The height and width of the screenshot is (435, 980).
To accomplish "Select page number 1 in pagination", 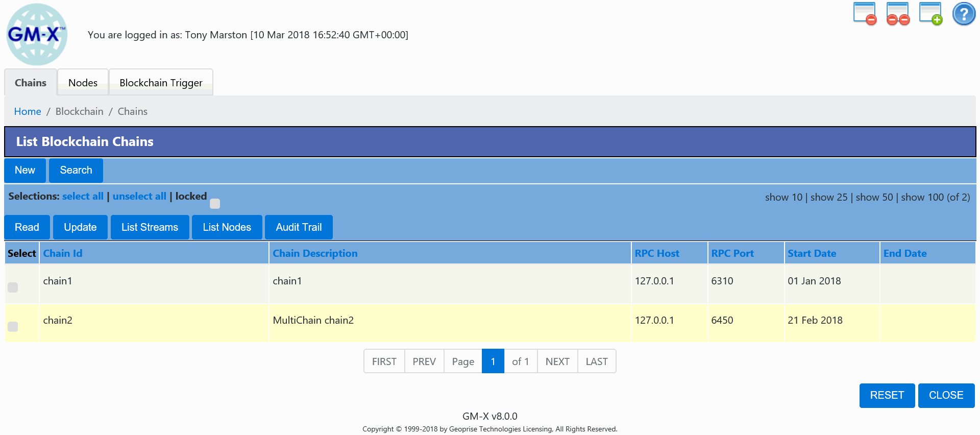I will [493, 361].
